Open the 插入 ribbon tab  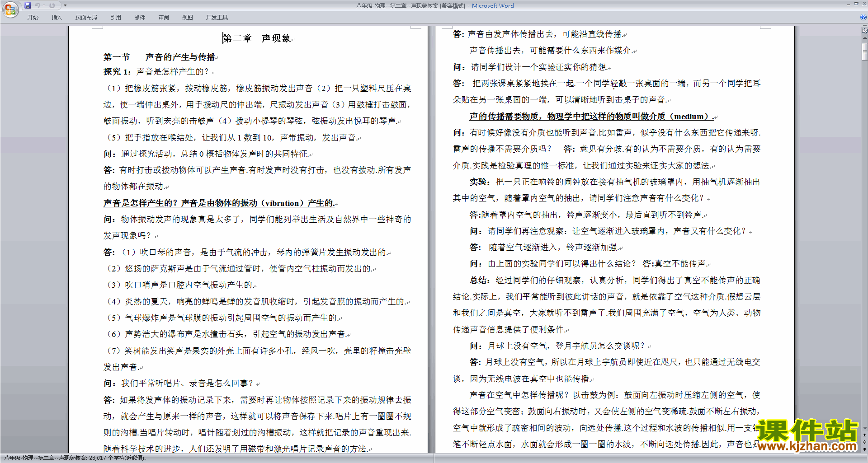coord(57,17)
